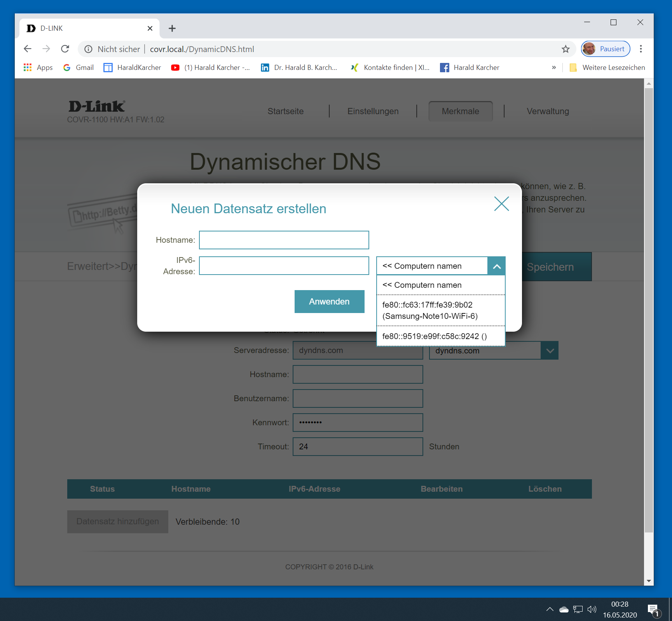This screenshot has width=672, height=621.
Task: Select Samsung-Note10-WiFi-6 from the dropdown list
Action: [x=441, y=310]
